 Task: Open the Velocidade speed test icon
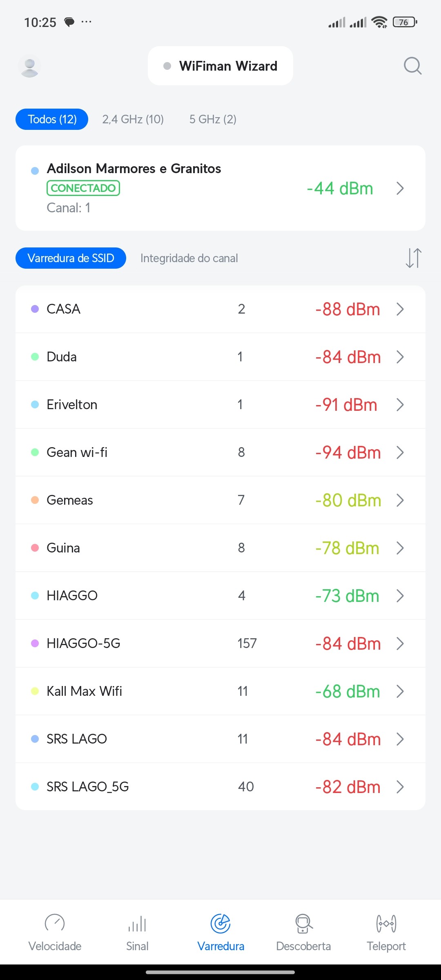[55, 924]
